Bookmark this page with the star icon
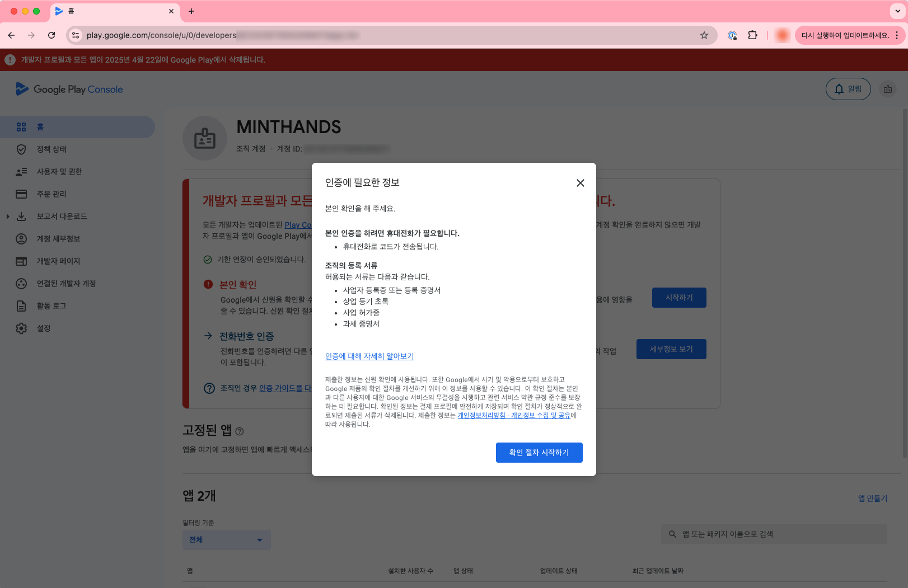The image size is (908, 588). (704, 35)
